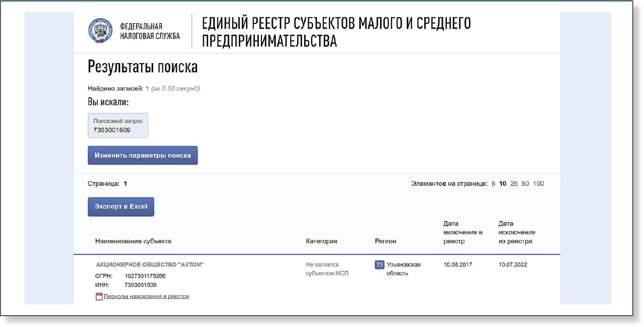Open АКЦИОНЕРНОЕ ОБЩЕСТВО "АКТОМ" entry

tap(150, 265)
